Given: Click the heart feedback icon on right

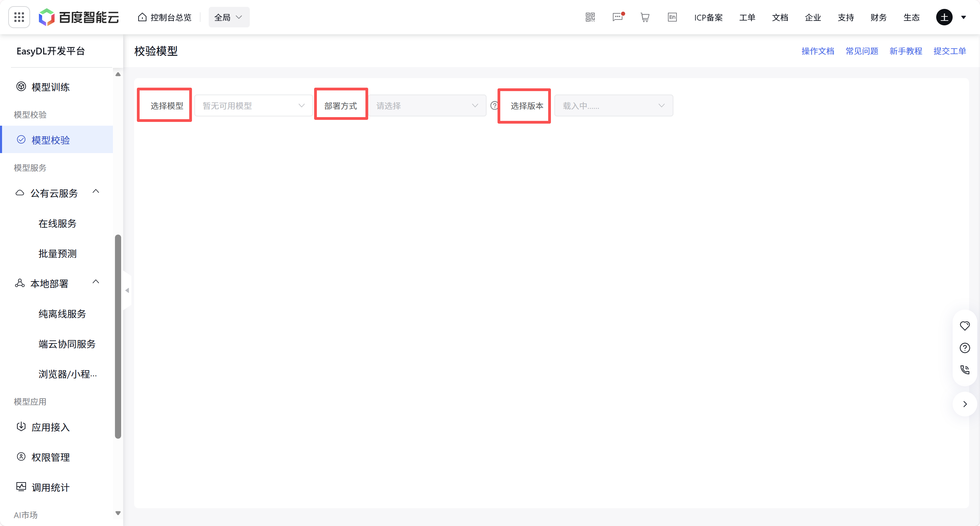Looking at the screenshot, I should coord(964,326).
